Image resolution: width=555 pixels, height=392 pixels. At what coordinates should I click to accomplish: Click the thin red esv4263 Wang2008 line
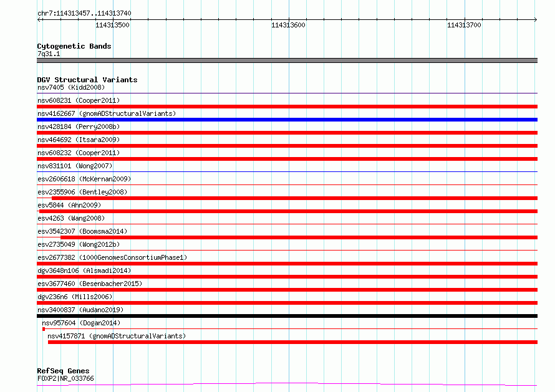coord(287,224)
